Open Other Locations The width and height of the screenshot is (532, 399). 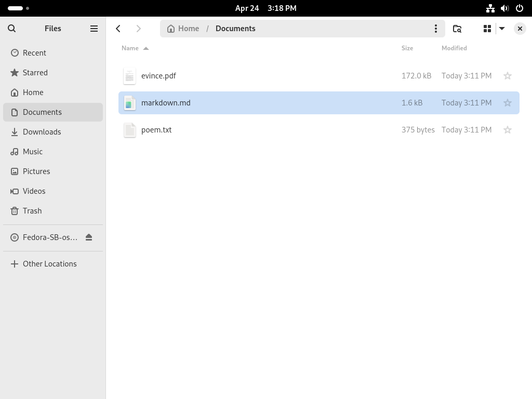[53, 264]
